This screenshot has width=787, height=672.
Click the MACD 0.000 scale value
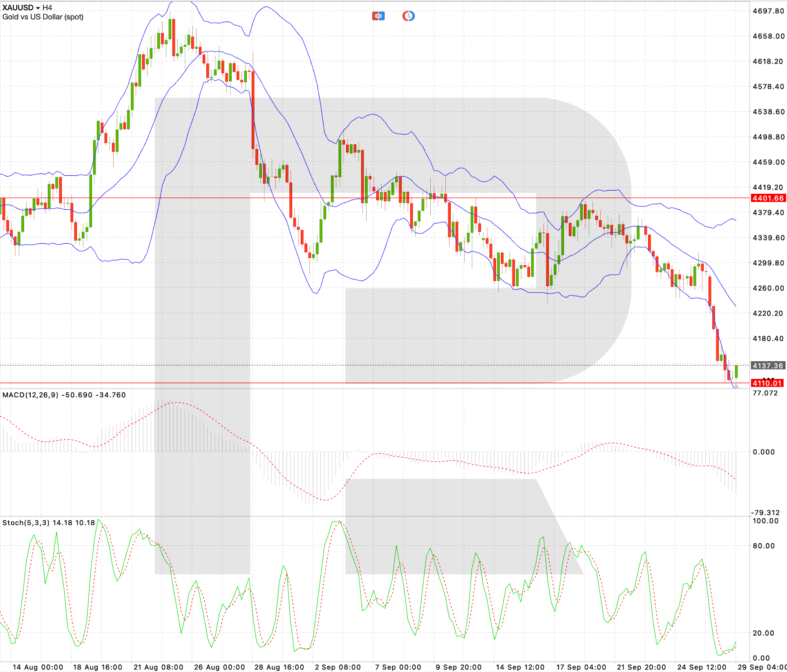[764, 452]
